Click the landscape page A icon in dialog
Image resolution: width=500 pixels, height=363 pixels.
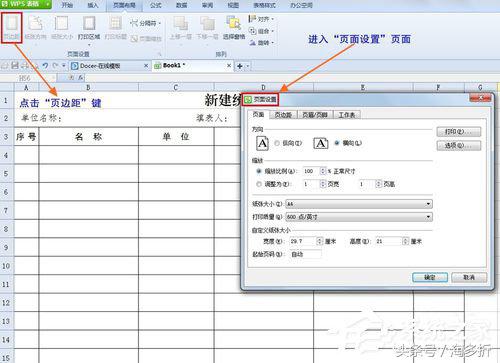[321, 143]
